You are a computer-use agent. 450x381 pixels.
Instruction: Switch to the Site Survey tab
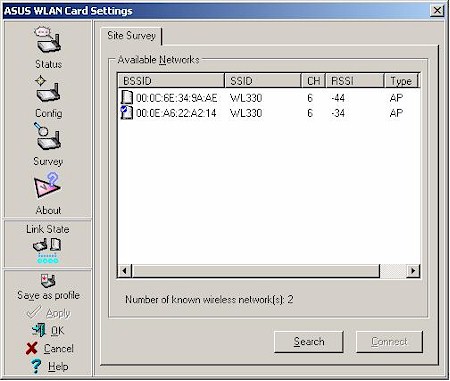131,36
